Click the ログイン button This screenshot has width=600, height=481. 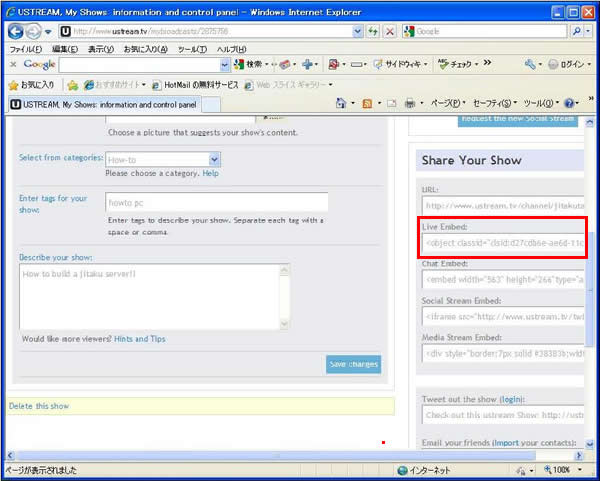click(567, 64)
